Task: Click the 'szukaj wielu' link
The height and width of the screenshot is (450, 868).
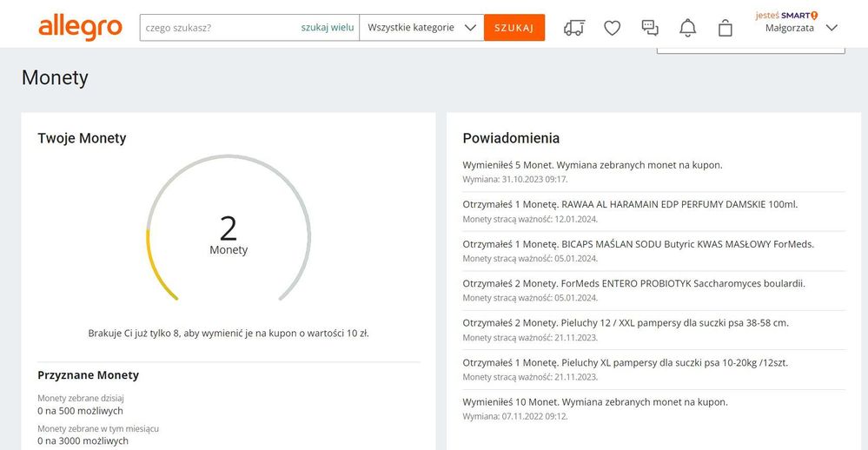Action: 328,28
